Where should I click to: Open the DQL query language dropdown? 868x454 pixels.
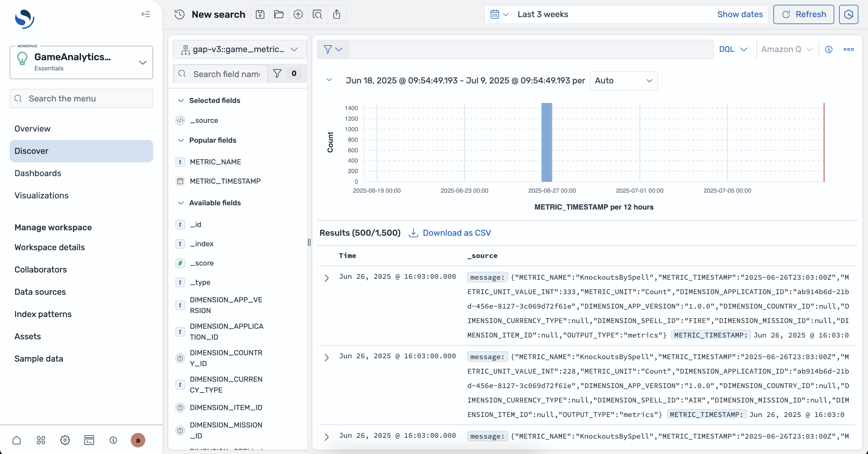point(733,49)
